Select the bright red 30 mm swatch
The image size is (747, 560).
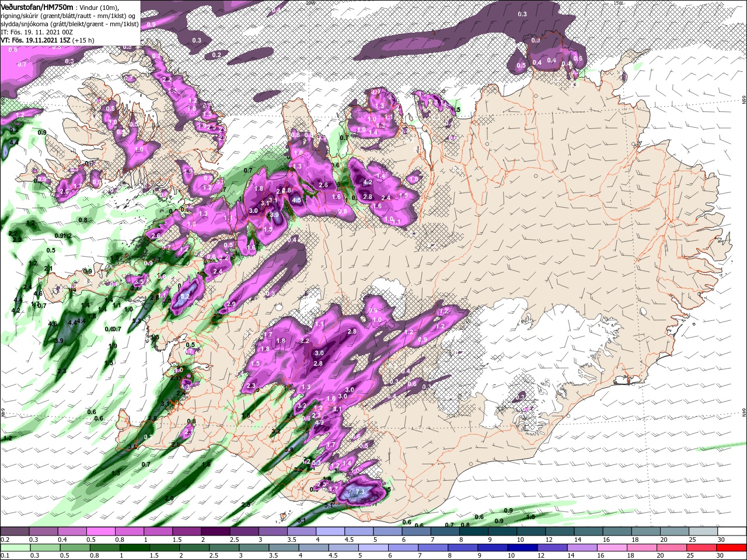click(x=732, y=548)
